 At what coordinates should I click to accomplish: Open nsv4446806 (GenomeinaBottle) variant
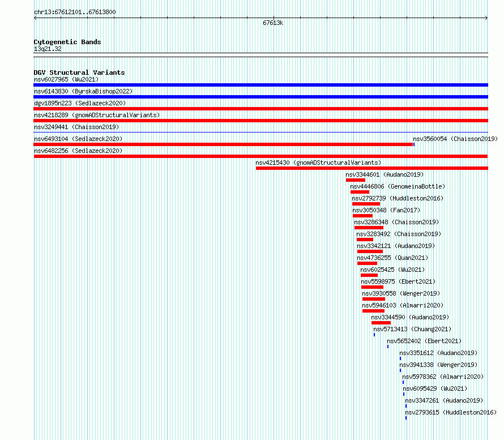point(398,186)
